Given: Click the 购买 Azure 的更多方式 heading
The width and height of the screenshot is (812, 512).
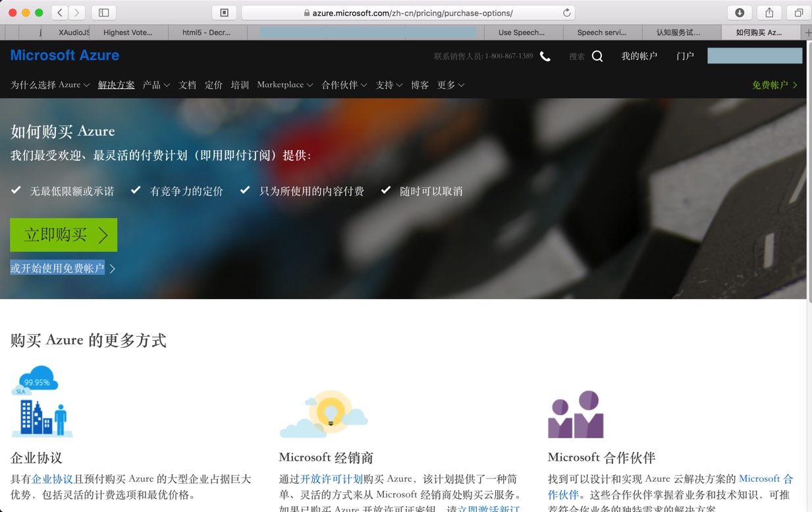Looking at the screenshot, I should pyautogui.click(x=88, y=341).
